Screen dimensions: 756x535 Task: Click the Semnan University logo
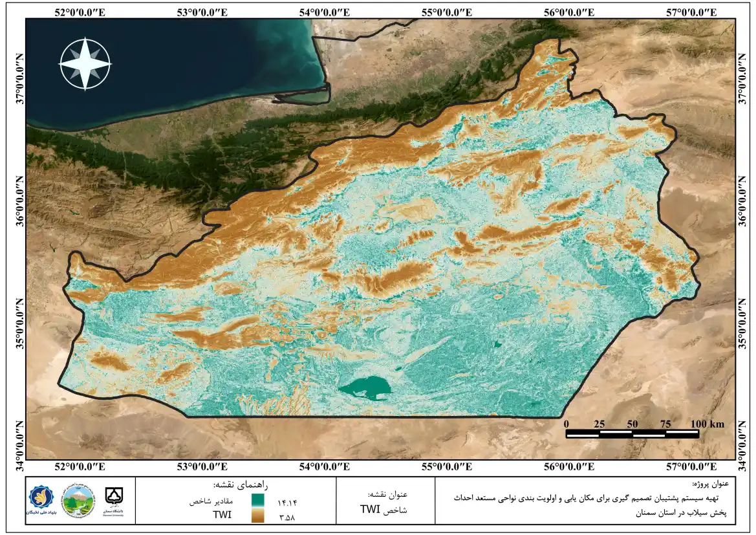[114, 501]
